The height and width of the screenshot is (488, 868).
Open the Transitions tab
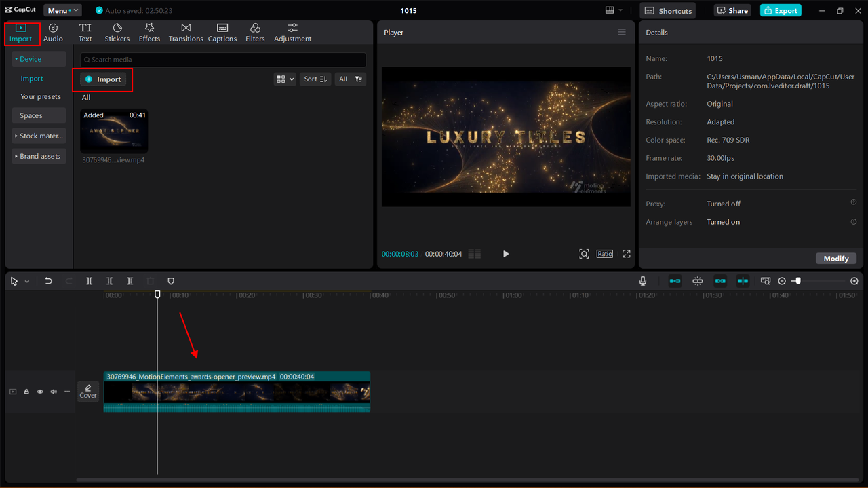tap(186, 32)
